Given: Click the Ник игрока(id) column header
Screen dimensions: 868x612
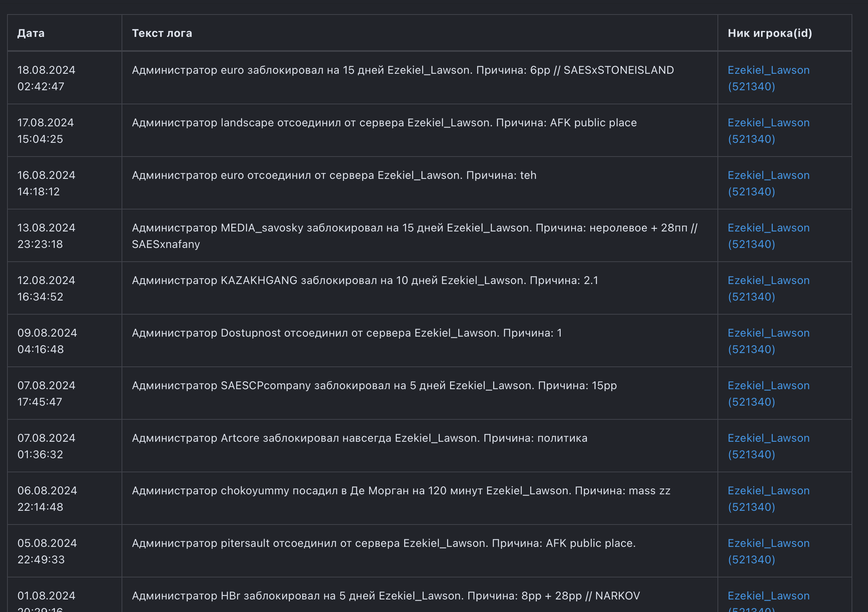Looking at the screenshot, I should pyautogui.click(x=770, y=33).
